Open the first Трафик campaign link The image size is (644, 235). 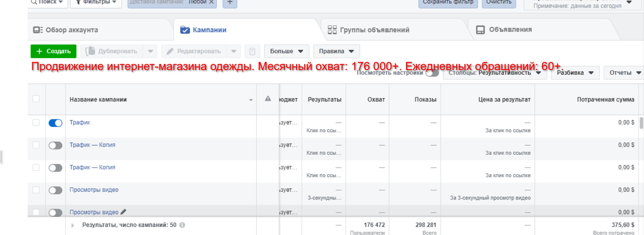(80, 122)
